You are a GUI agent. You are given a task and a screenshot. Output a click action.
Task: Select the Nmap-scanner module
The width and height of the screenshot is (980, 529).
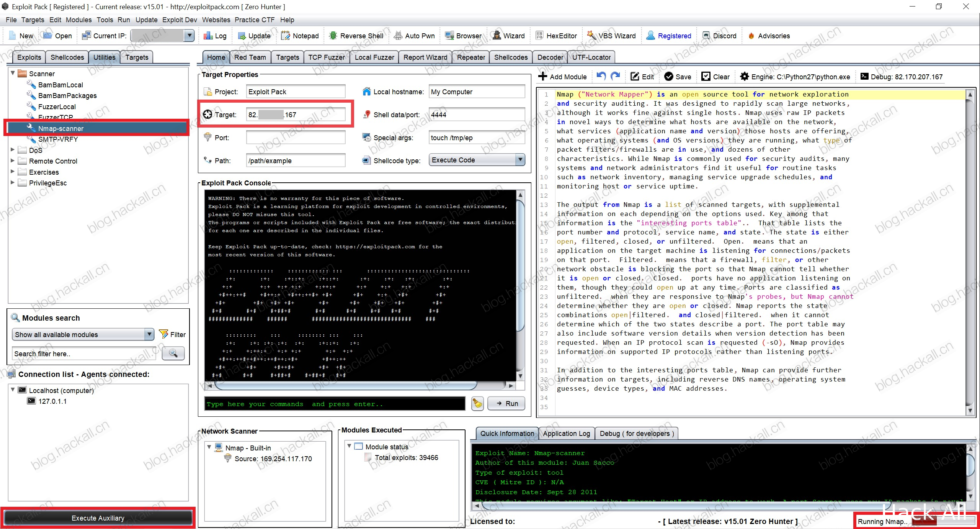click(60, 128)
